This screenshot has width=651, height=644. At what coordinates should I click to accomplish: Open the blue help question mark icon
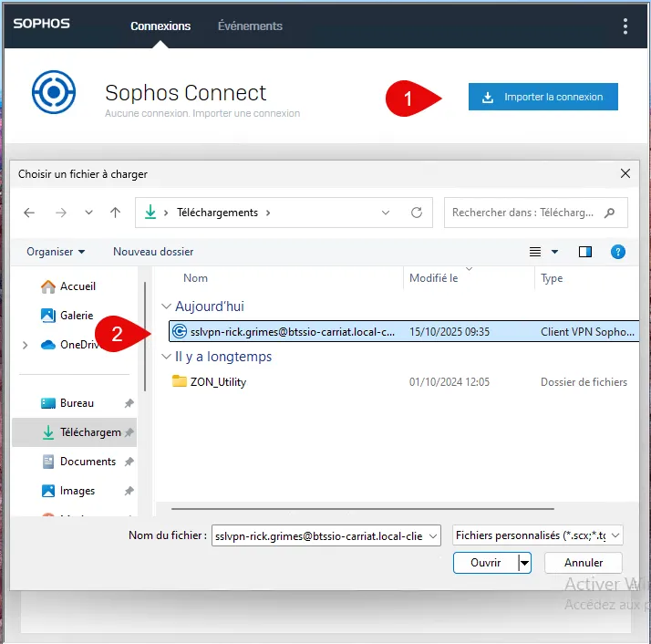617,252
